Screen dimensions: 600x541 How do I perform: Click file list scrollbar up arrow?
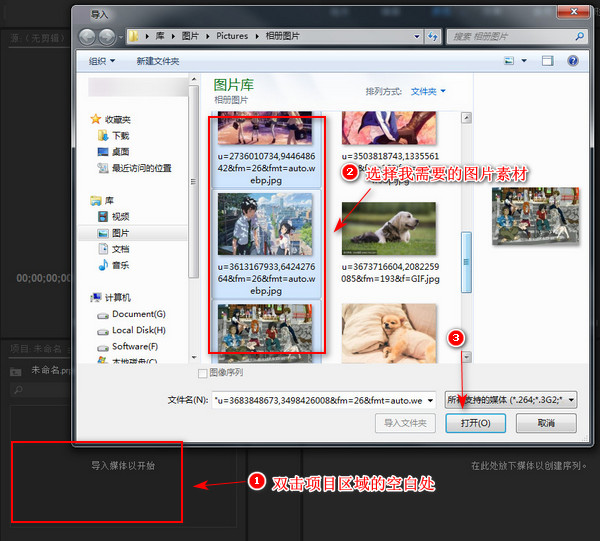[466, 117]
